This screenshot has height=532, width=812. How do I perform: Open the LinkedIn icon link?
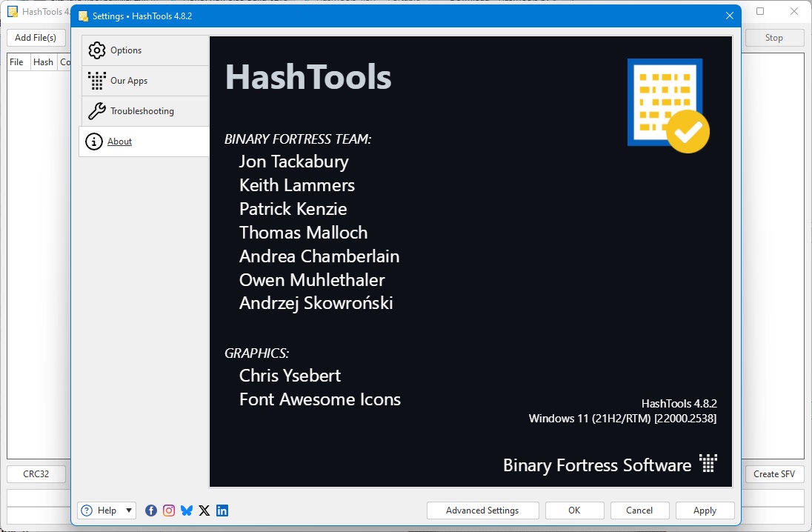point(222,511)
